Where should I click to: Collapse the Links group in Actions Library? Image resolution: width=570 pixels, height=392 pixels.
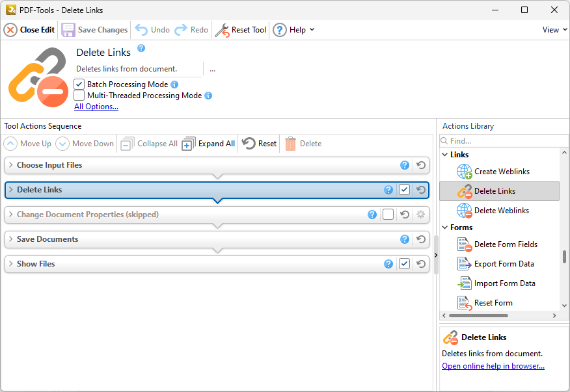coord(444,155)
